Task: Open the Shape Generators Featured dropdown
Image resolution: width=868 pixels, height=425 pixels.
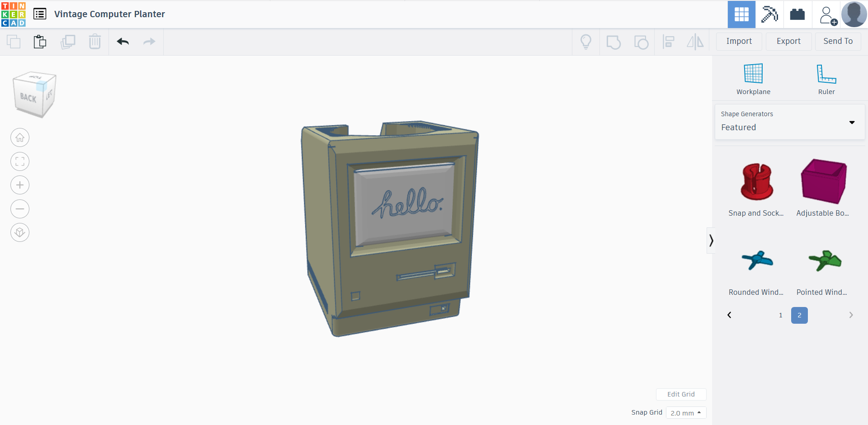Action: click(x=790, y=122)
